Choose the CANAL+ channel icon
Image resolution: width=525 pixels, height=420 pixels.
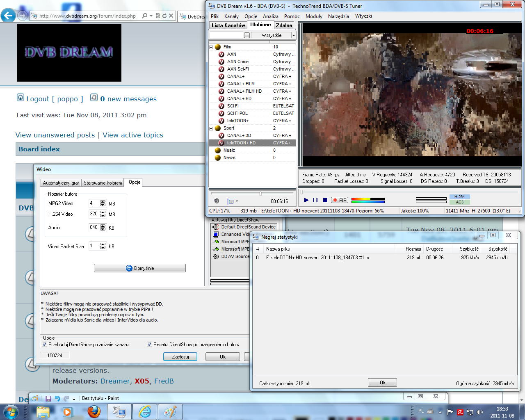[x=221, y=76]
